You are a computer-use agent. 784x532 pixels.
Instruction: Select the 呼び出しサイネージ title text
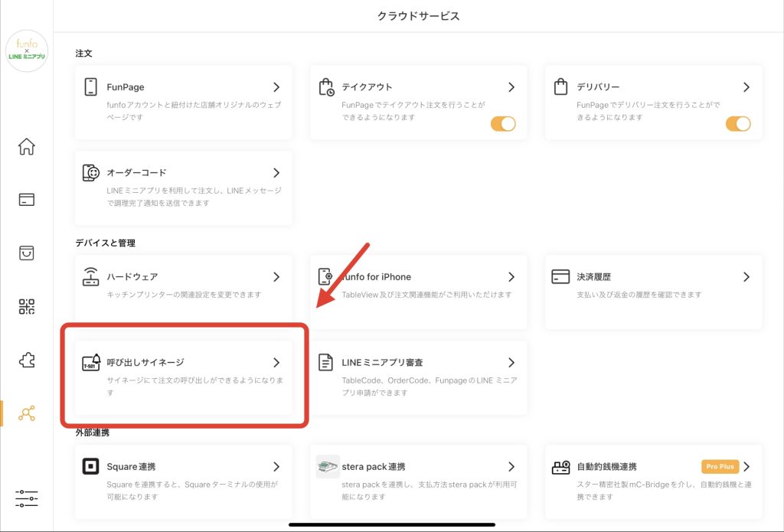click(x=145, y=362)
